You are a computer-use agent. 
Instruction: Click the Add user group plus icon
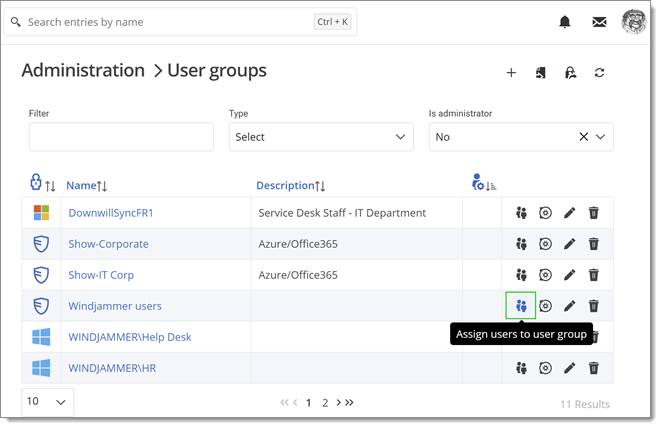pyautogui.click(x=511, y=72)
